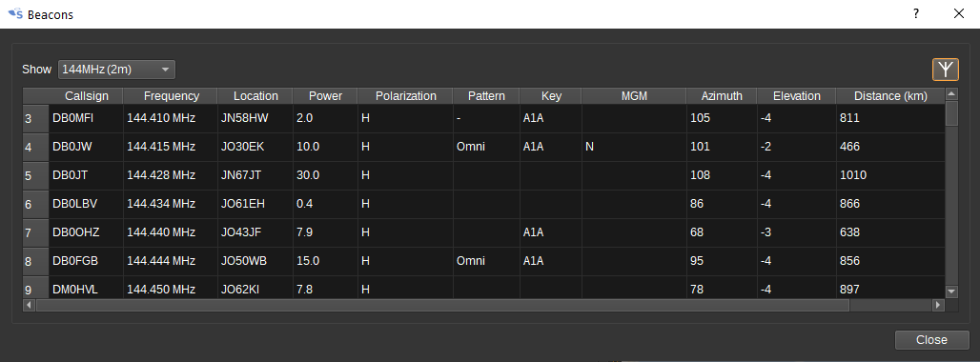
Task: Toggle the antenna icon button
Action: click(946, 70)
